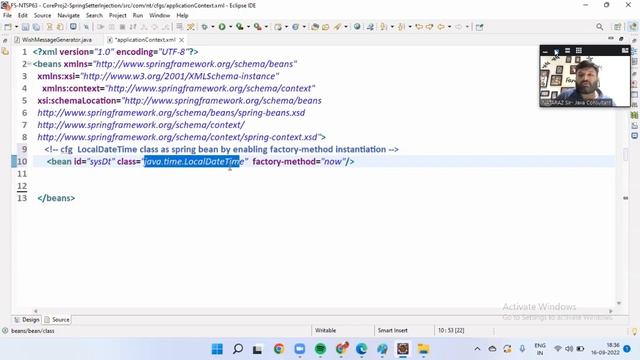640x360 pixels.
Task: Click the Pin Editor icon
Action: 480,27
